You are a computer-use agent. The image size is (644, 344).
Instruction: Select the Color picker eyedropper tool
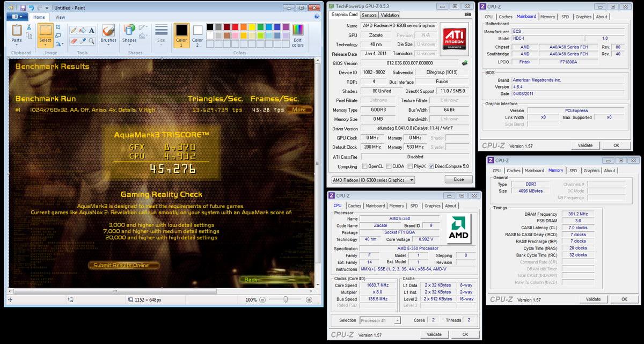pyautogui.click(x=83, y=41)
